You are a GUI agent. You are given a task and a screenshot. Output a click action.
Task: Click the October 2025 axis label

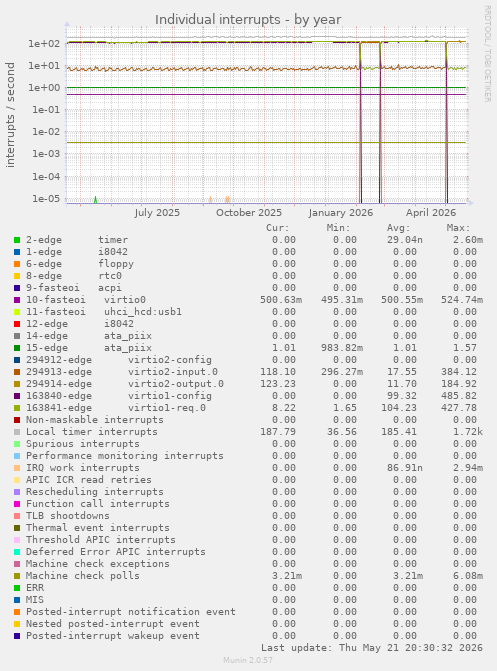(x=249, y=213)
